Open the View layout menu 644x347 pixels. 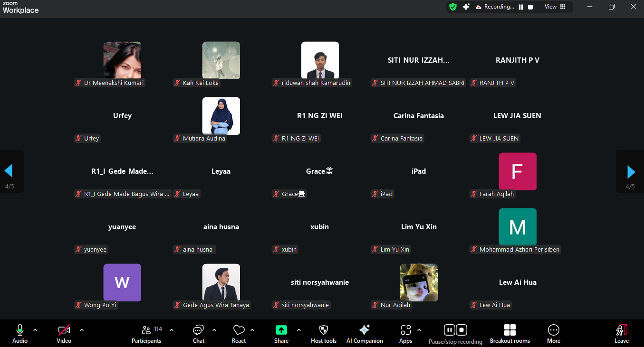tap(555, 7)
